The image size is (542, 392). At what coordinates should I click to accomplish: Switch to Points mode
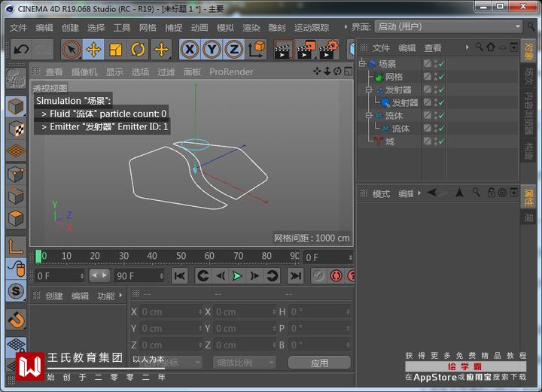coord(16,175)
